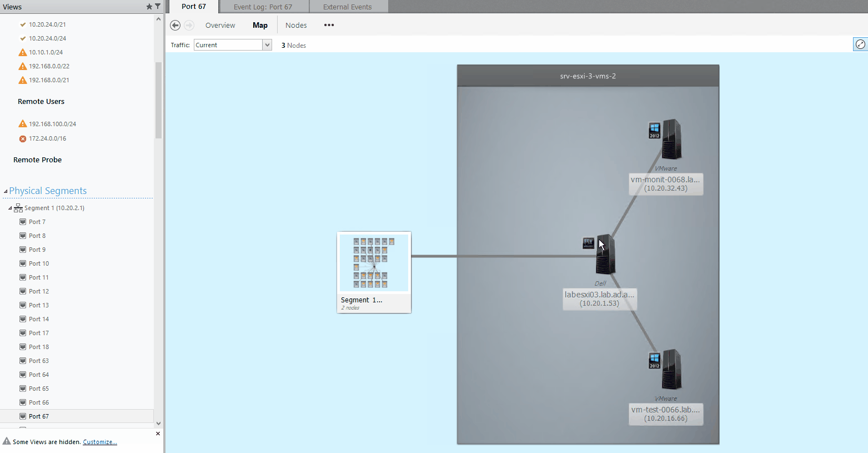This screenshot has height=453, width=868.
Task: Switch to Event Log: Port 67 tab
Action: tap(263, 7)
